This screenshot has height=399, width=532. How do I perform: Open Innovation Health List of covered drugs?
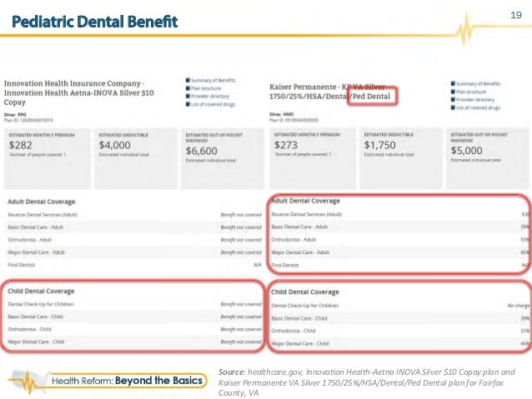[x=213, y=104]
